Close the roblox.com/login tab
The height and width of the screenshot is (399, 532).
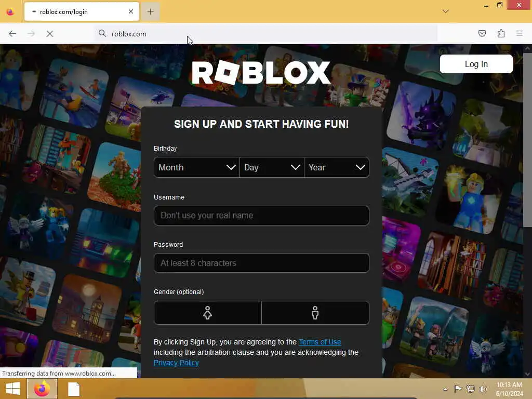click(x=131, y=11)
